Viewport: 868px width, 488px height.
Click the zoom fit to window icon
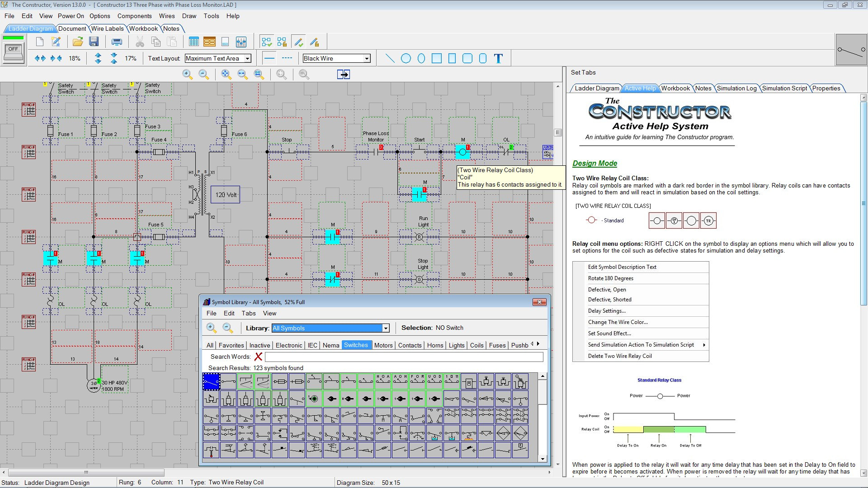coord(226,74)
